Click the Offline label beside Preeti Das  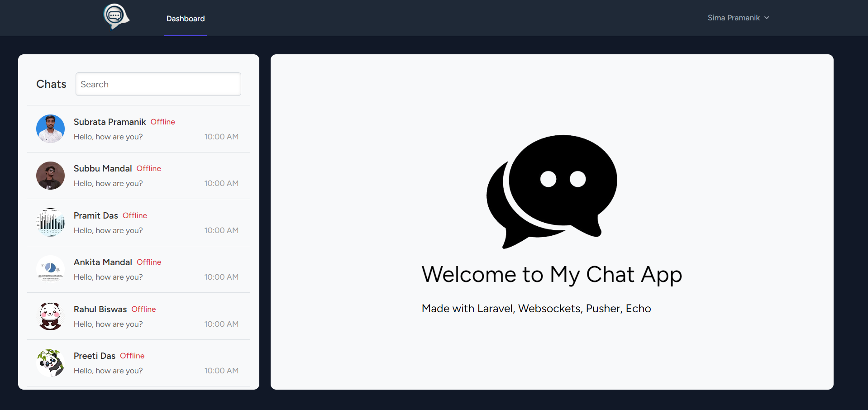pos(132,356)
